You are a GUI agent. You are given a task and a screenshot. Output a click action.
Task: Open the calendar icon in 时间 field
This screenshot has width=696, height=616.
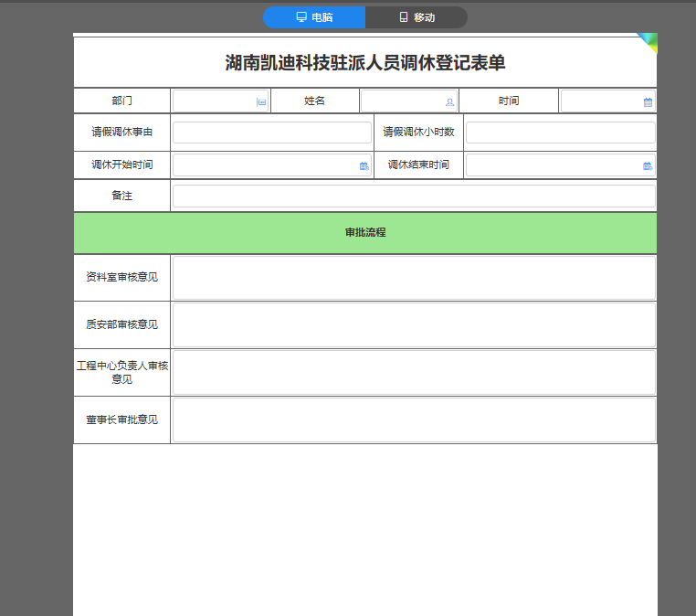point(648,102)
